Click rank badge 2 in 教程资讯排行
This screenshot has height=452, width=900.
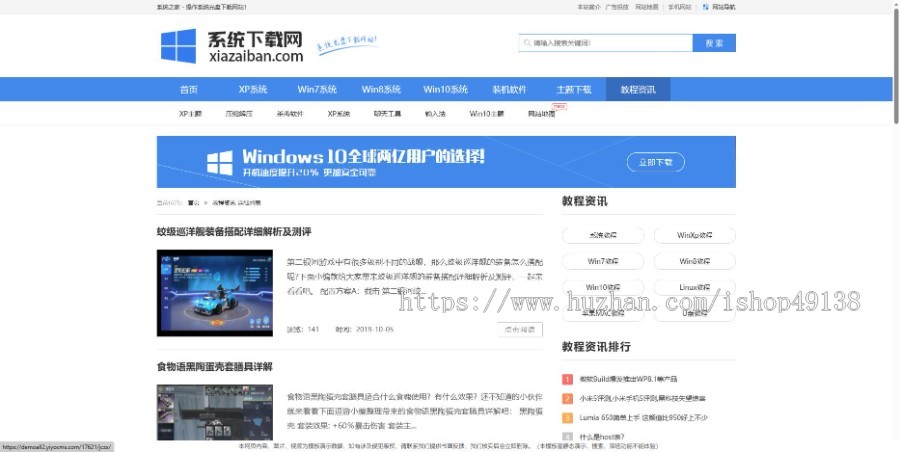coord(567,399)
